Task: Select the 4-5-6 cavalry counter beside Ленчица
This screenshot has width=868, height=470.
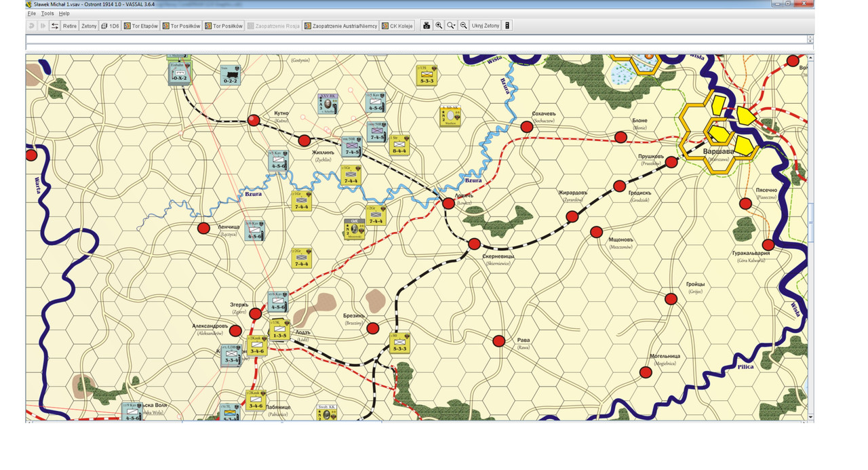Action: [x=254, y=231]
